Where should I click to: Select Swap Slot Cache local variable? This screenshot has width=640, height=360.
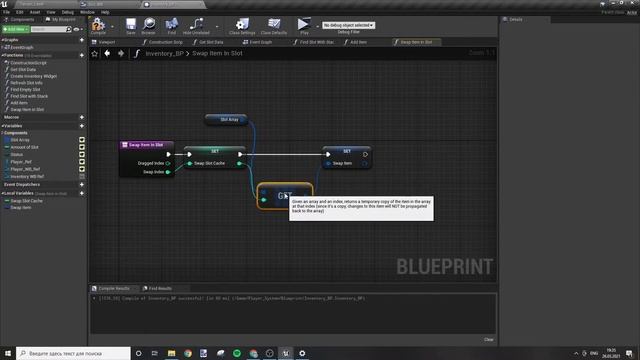pos(27,201)
